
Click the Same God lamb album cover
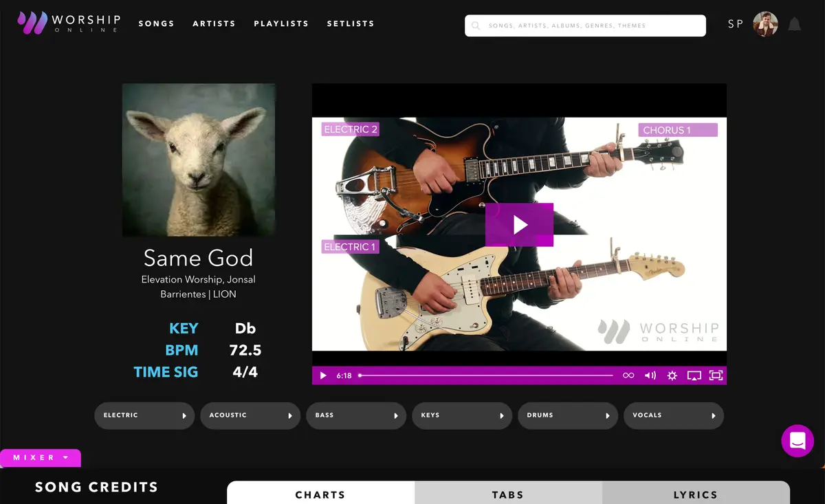click(199, 160)
